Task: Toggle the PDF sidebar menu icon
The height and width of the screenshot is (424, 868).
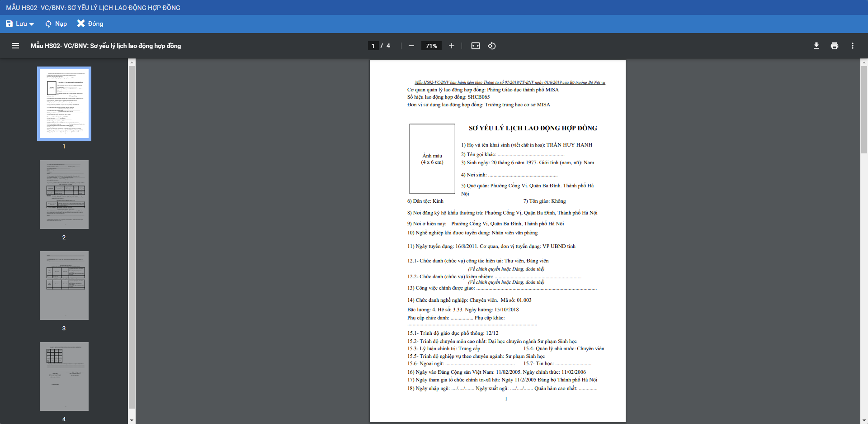Action: click(x=15, y=46)
